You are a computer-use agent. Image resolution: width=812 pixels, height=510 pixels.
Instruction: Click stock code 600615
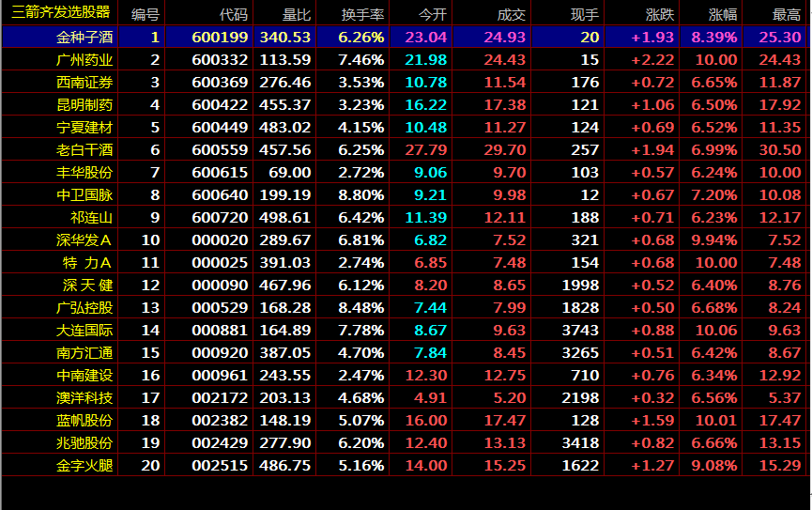220,173
